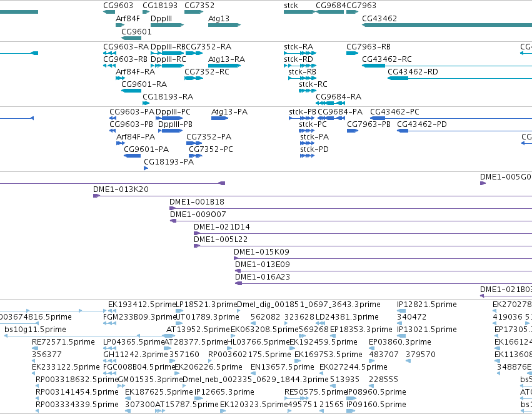Select transcript Arf84F-RA

[121, 78]
